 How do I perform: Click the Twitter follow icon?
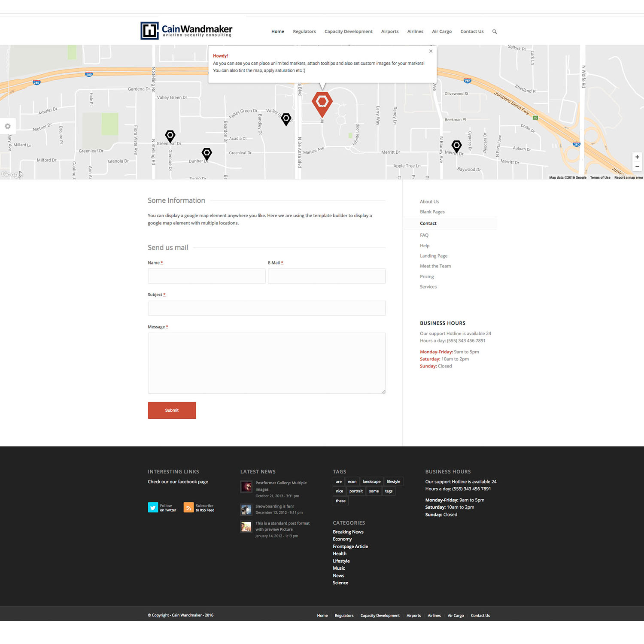153,507
